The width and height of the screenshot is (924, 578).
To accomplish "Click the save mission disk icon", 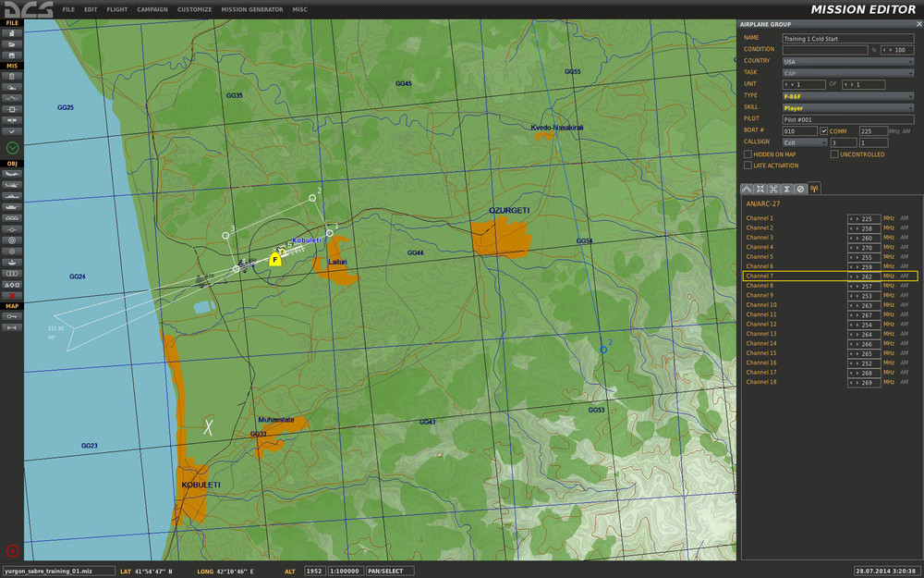I will (x=12, y=55).
